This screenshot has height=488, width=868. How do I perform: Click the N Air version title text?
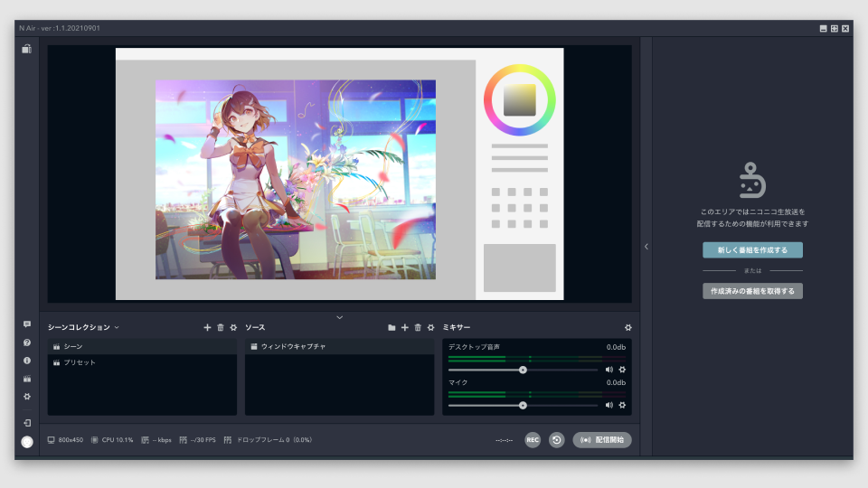pos(60,28)
